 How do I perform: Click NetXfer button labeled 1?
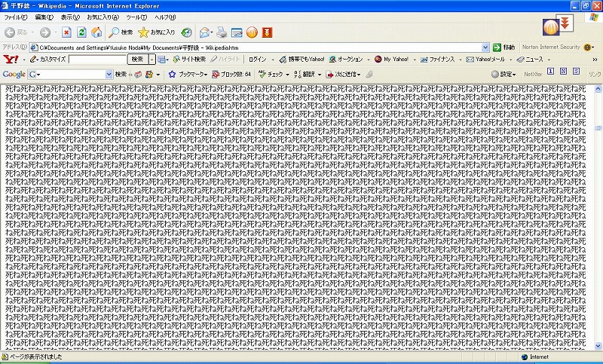[x=551, y=72]
